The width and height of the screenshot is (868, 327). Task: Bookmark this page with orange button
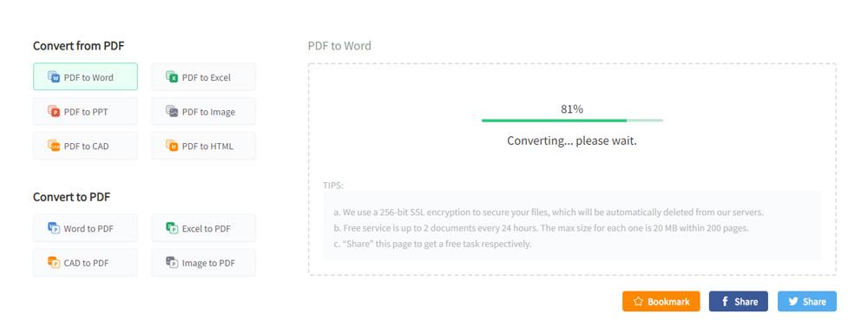coord(661,302)
